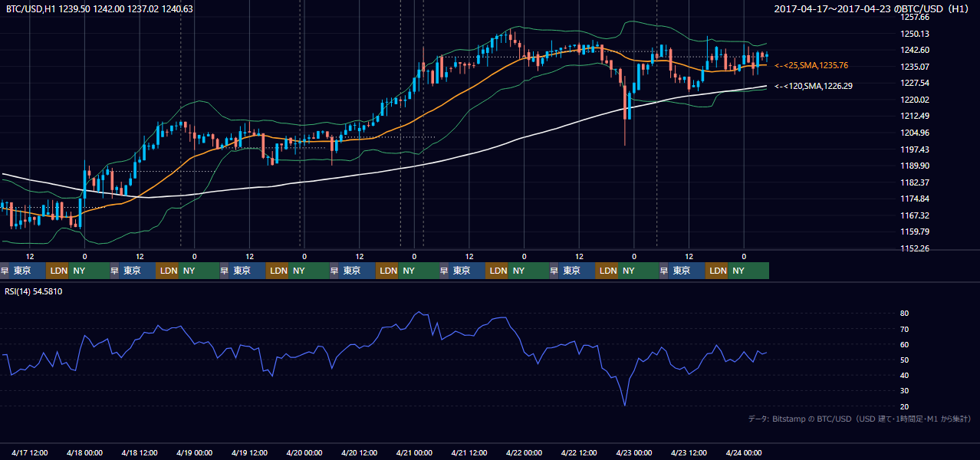
Task: Select the 1227.54 price axis label
Action: coord(914,83)
